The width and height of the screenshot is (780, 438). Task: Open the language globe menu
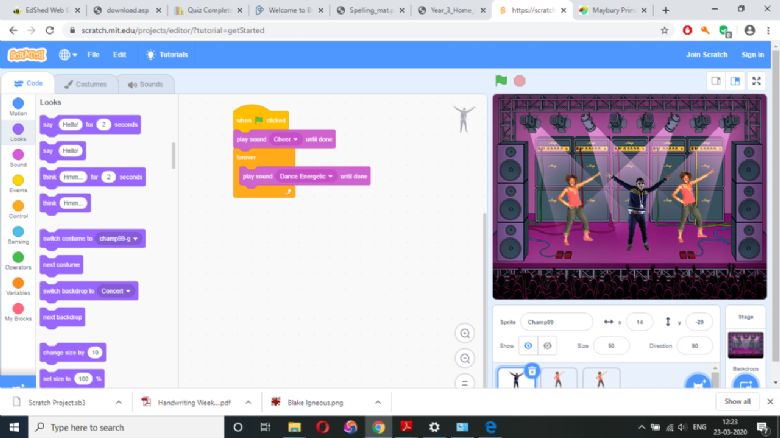tap(68, 55)
